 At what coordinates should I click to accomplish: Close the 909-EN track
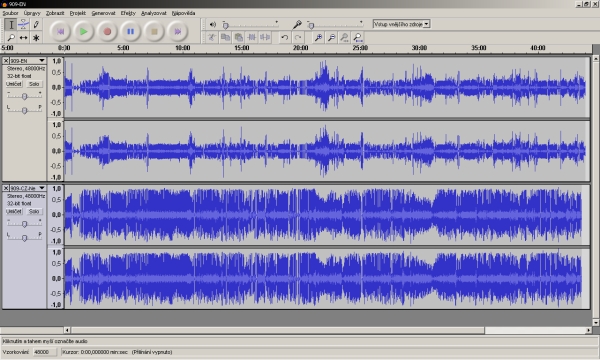coord(6,60)
